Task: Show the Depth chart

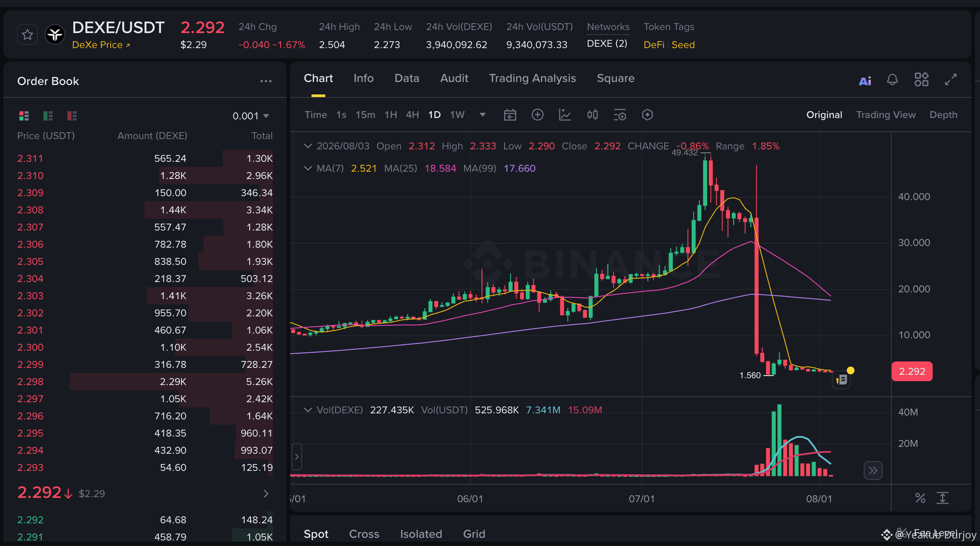Action: [x=944, y=115]
